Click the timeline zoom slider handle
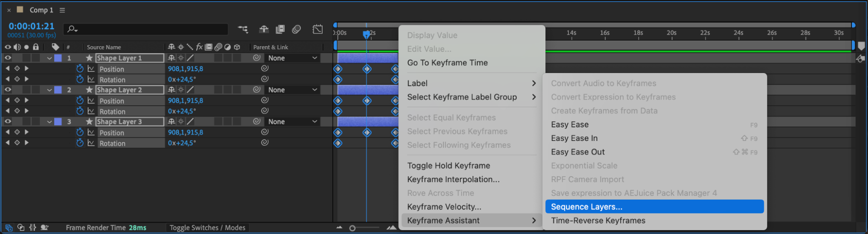Image resolution: width=868 pixels, height=234 pixels. 352,228
